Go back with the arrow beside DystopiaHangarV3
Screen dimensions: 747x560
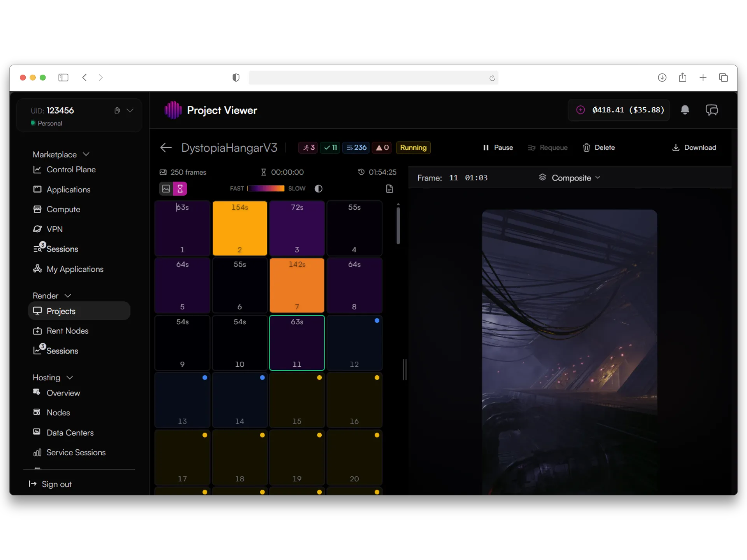[166, 148]
